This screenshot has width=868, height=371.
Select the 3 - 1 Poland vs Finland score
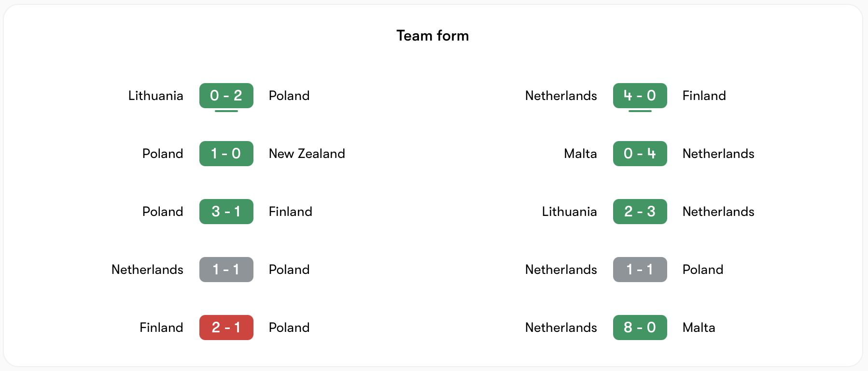click(x=226, y=212)
